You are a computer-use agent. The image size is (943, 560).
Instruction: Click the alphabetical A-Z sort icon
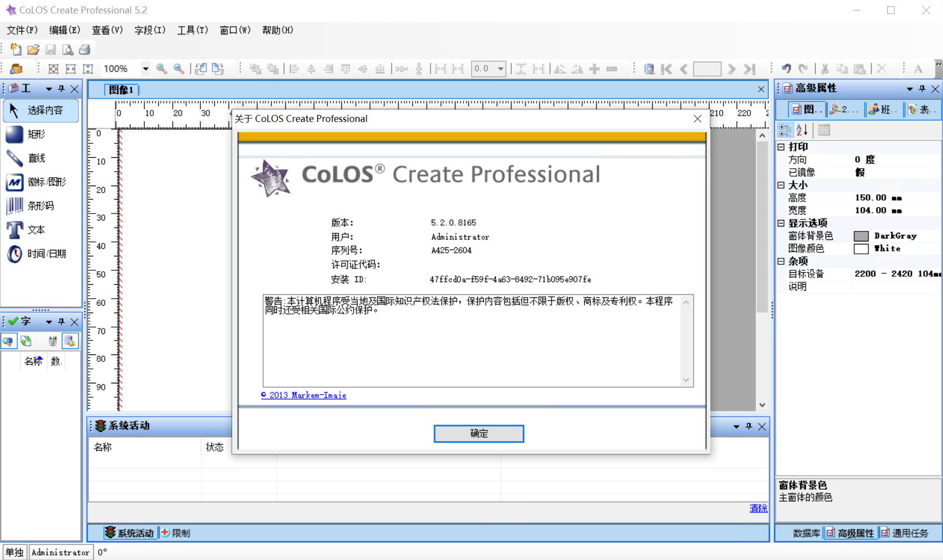(x=802, y=130)
